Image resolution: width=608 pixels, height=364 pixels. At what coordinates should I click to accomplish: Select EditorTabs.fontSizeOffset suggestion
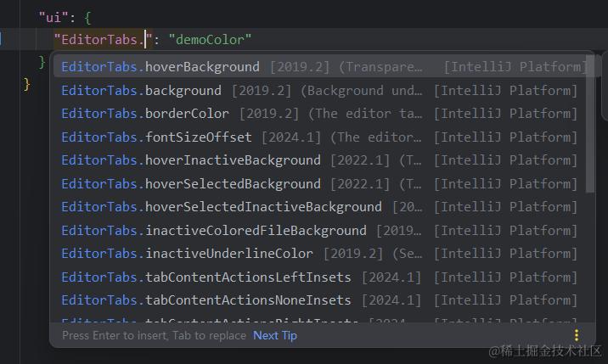tap(321, 137)
